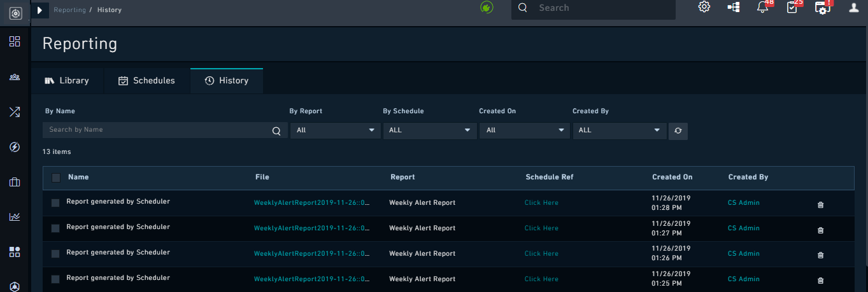Open the chart reports icon in sidebar
This screenshot has width=868, height=292.
15,217
